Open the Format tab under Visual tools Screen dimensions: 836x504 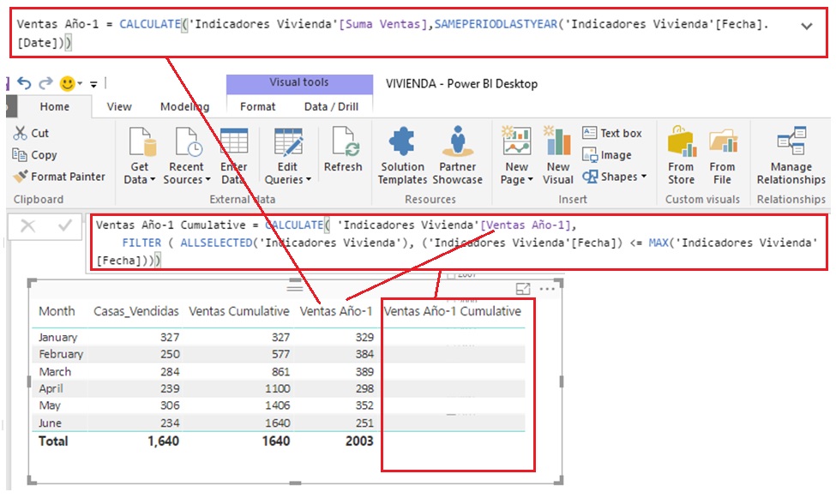[x=257, y=106]
